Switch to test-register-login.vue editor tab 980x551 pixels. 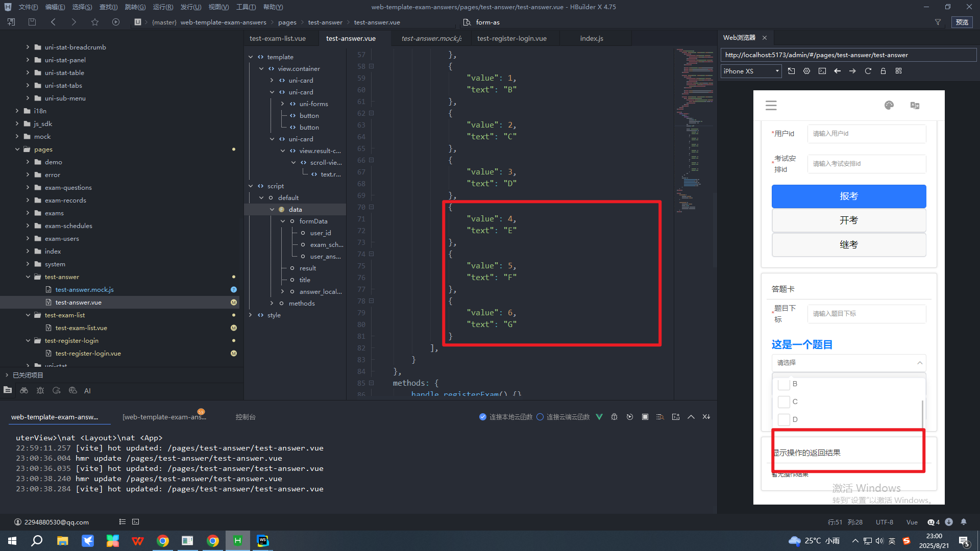(x=511, y=38)
